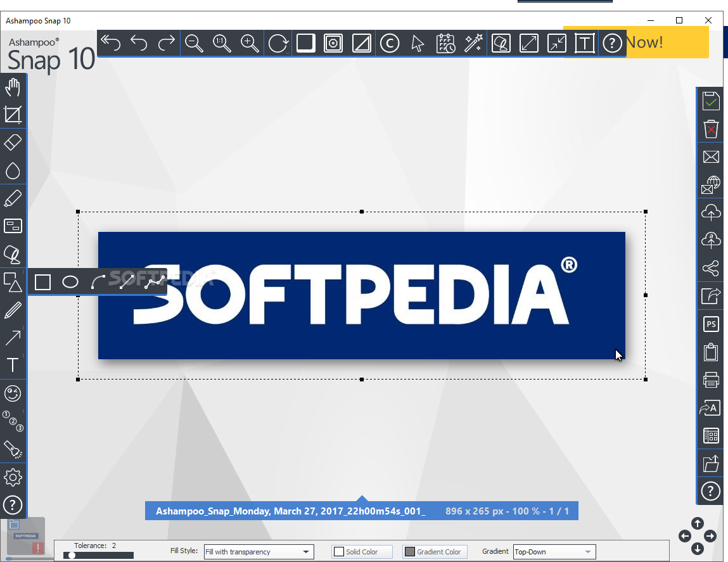Export to Photoshop with PS icon

point(711,324)
